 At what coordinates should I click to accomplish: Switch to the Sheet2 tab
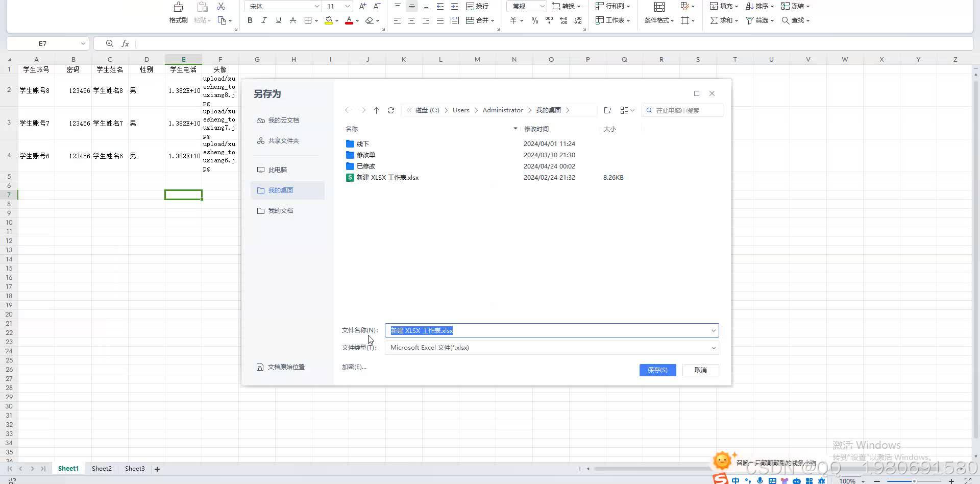click(101, 468)
